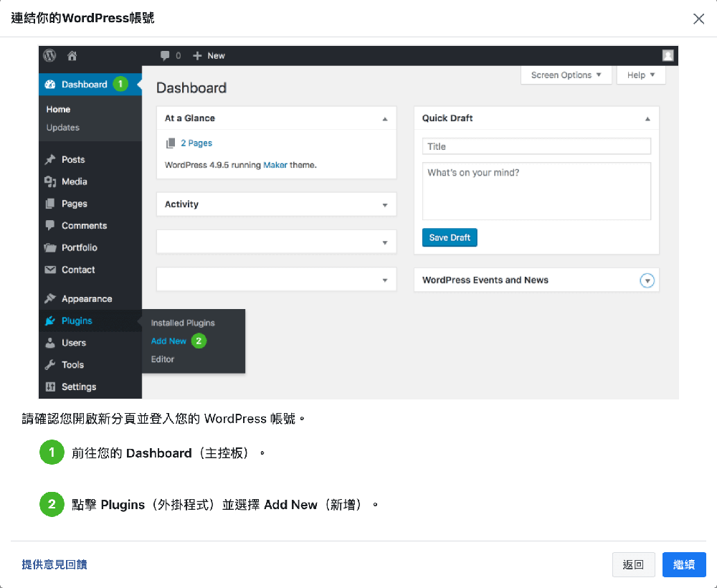Click the 前往您的 Dashboard step text
This screenshot has width=717, height=588.
click(x=168, y=453)
